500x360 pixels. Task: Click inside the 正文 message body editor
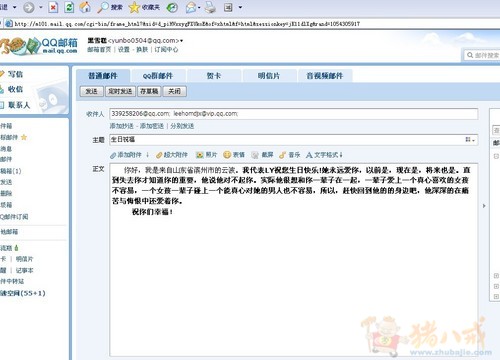tap(294, 260)
